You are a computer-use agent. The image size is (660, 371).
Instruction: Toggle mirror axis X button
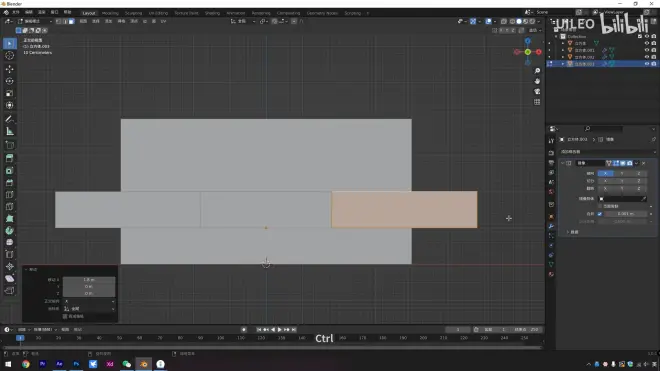(605, 173)
